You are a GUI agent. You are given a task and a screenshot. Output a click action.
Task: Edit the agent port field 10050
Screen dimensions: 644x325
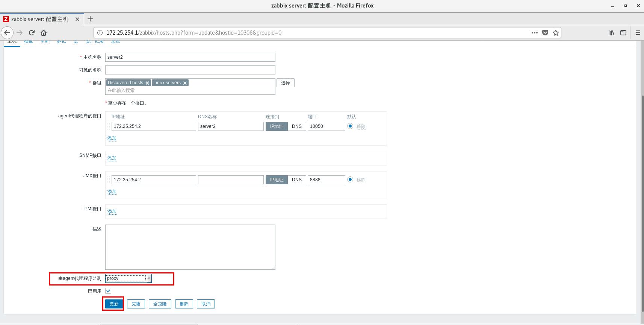pos(326,126)
